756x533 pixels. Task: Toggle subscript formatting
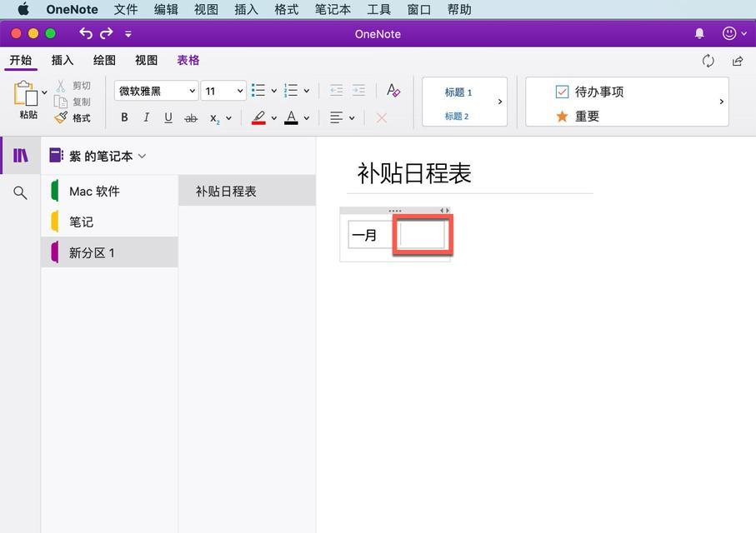point(214,118)
